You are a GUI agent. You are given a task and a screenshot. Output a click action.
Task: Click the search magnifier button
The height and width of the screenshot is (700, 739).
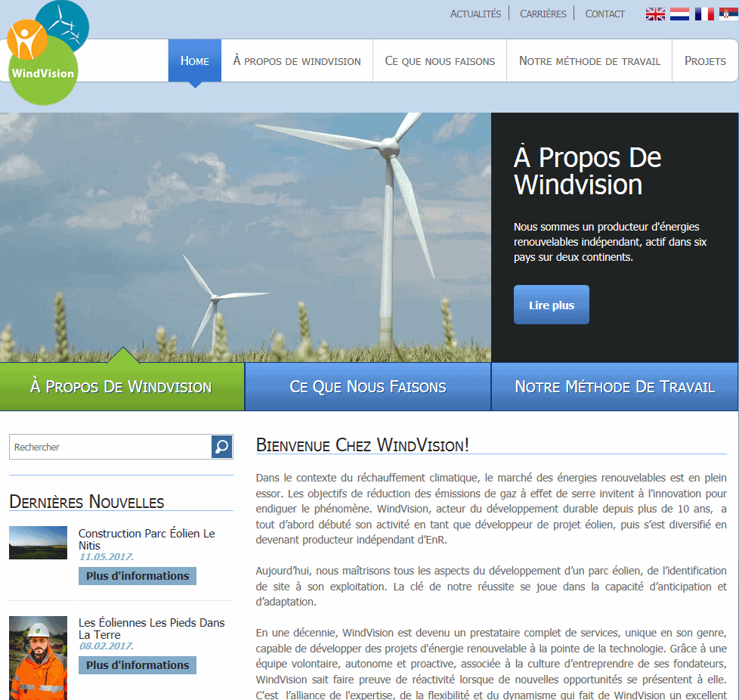pyautogui.click(x=222, y=447)
